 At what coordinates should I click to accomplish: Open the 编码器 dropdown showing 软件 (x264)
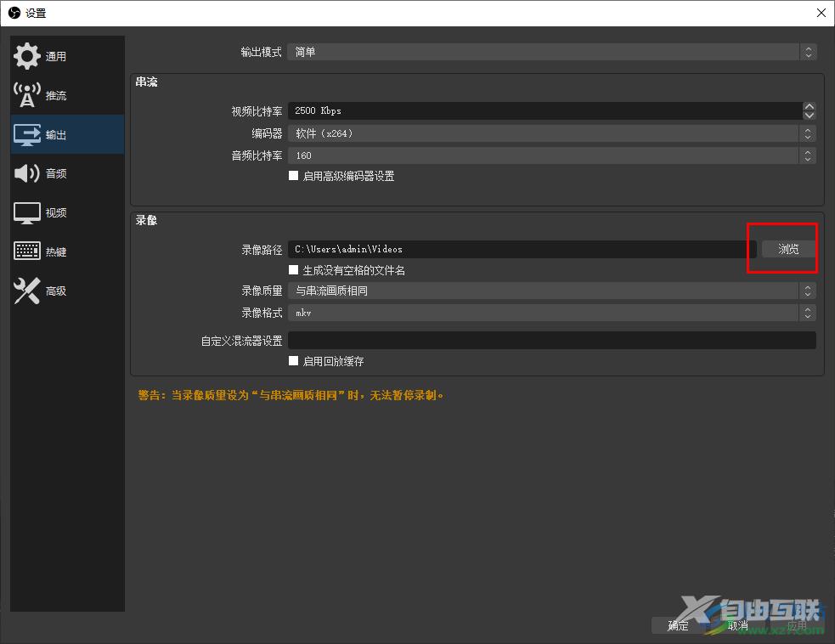(551, 133)
